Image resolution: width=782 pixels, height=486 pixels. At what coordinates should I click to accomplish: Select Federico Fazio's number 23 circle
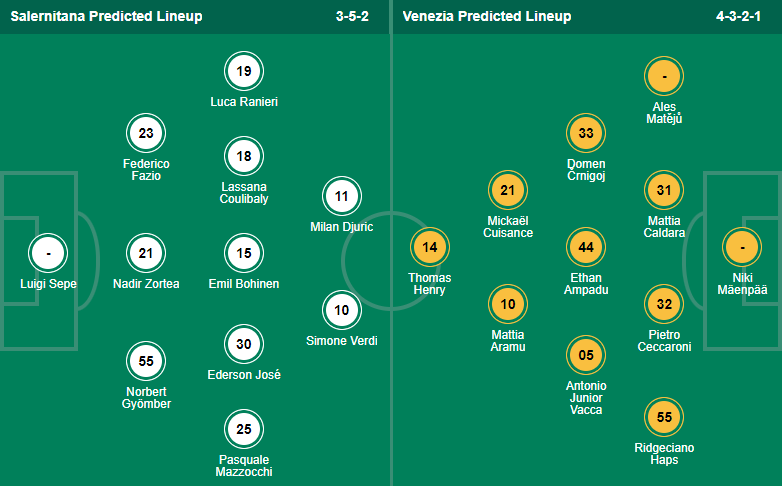146,133
